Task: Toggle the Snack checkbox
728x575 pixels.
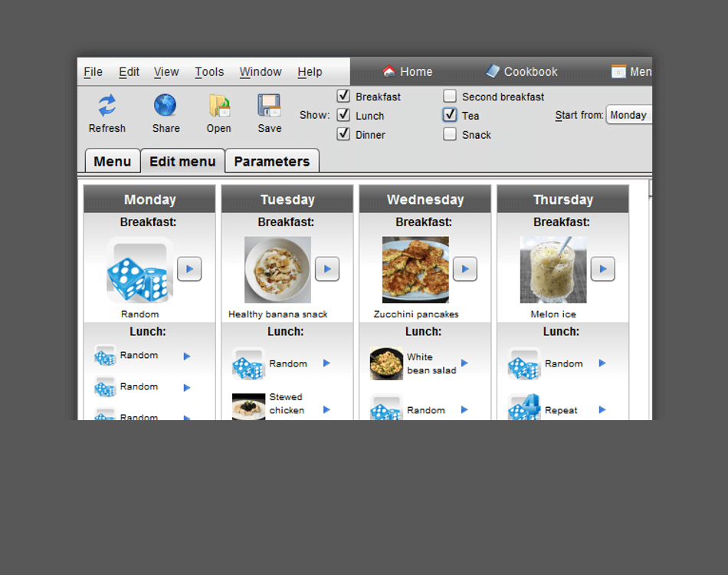Action: coord(450,135)
